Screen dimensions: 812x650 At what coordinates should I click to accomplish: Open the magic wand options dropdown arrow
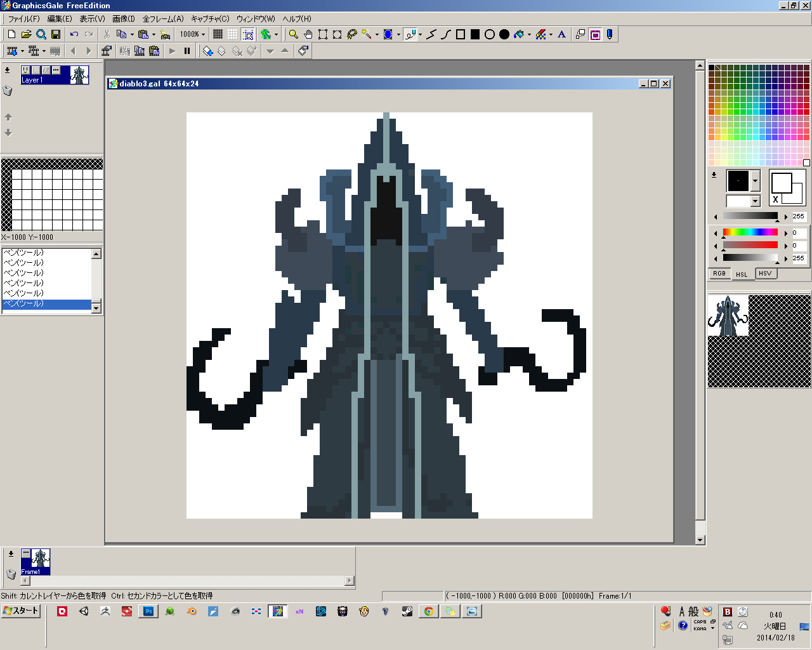[377, 34]
